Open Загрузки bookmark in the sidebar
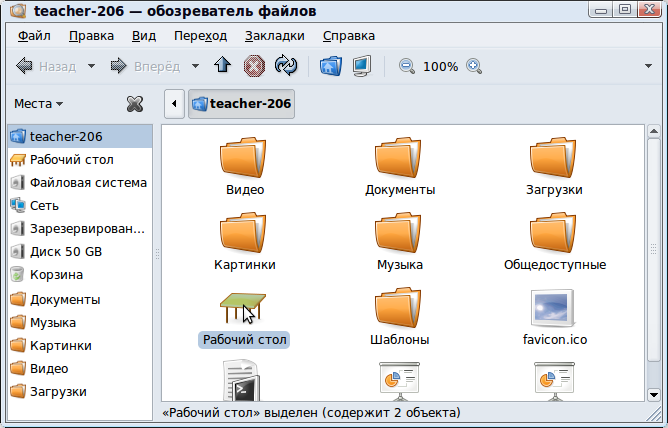 coord(80,391)
